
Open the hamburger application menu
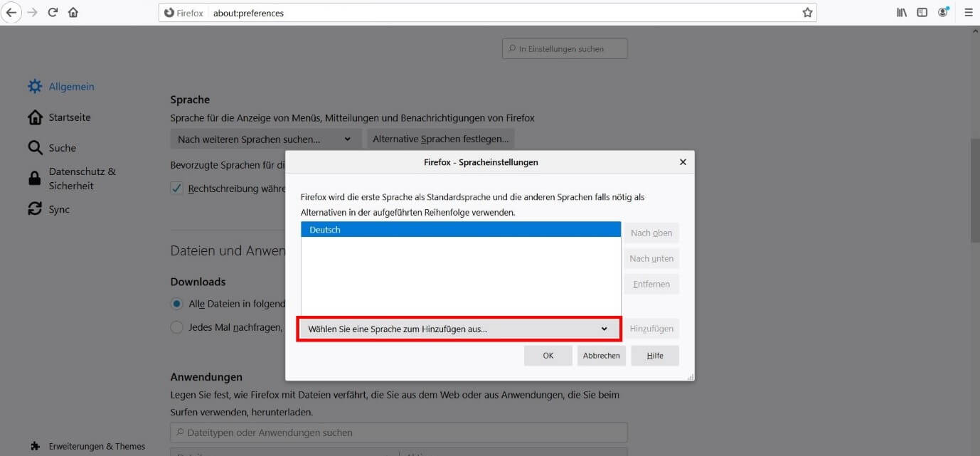pos(968,13)
